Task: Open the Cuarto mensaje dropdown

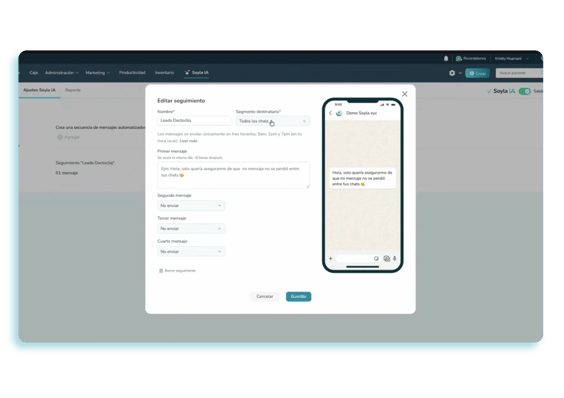Action: tap(191, 252)
